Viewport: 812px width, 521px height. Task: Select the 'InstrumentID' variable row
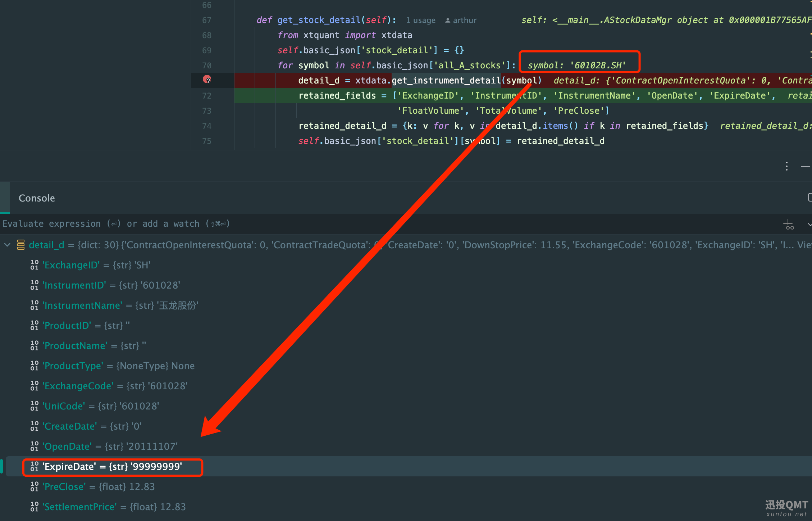409,285
